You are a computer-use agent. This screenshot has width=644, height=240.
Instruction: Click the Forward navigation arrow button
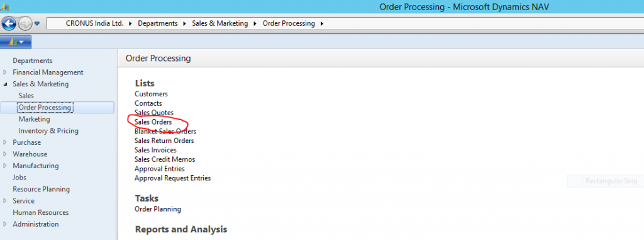click(25, 24)
